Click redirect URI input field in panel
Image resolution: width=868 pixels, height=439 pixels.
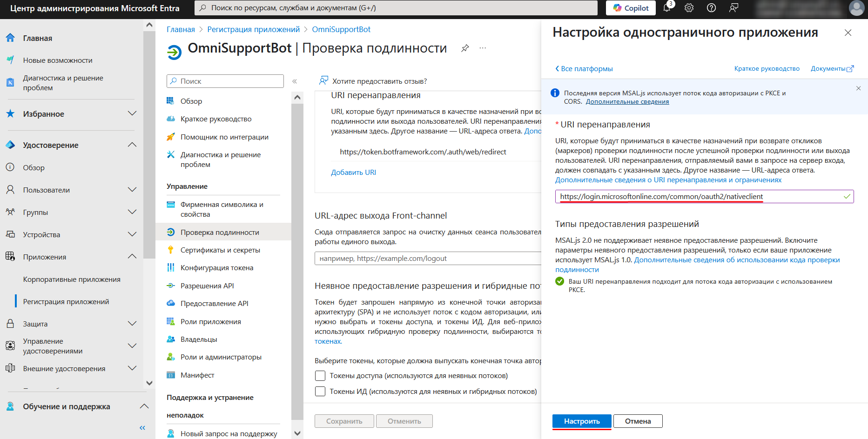(x=704, y=197)
